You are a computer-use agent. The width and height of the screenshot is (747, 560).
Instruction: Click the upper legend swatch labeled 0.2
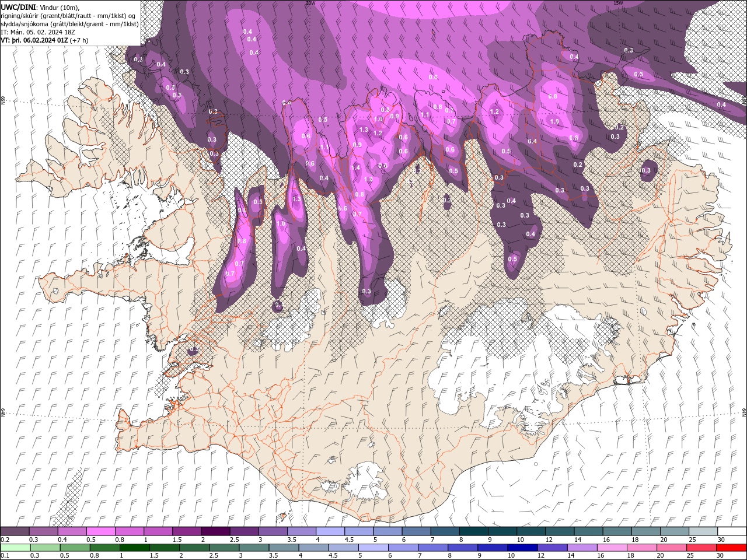[15, 531]
